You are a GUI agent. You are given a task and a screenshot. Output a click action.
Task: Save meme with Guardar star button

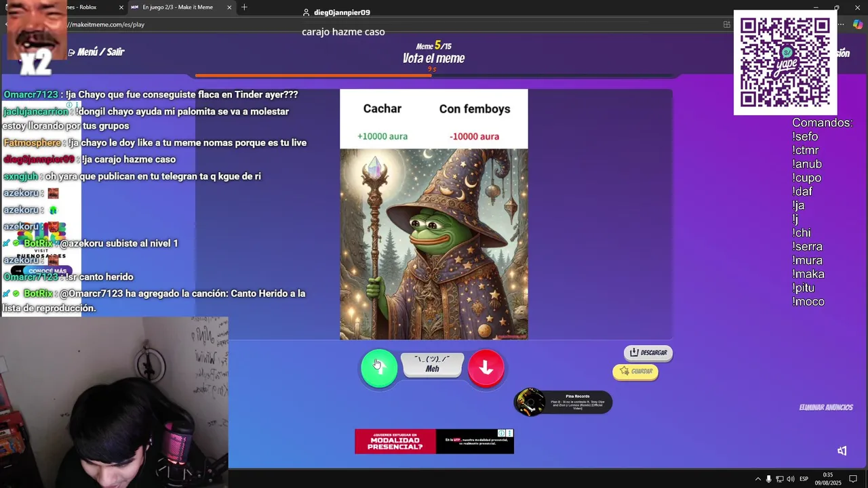(x=635, y=371)
